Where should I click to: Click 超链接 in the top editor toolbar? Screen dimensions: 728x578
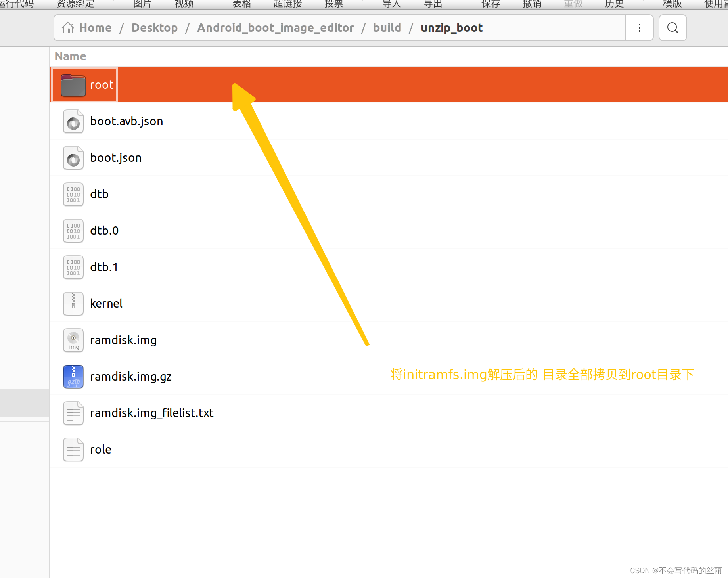288,4
